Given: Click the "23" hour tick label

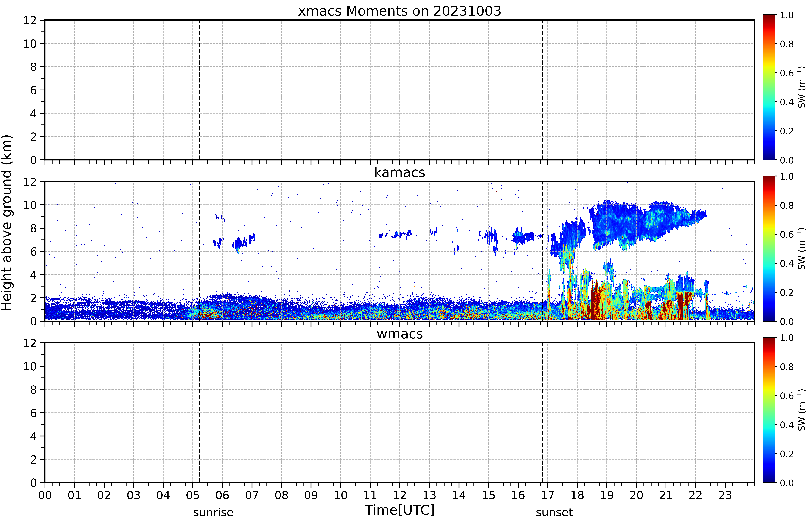Looking at the screenshot, I should pyautogui.click(x=725, y=495).
